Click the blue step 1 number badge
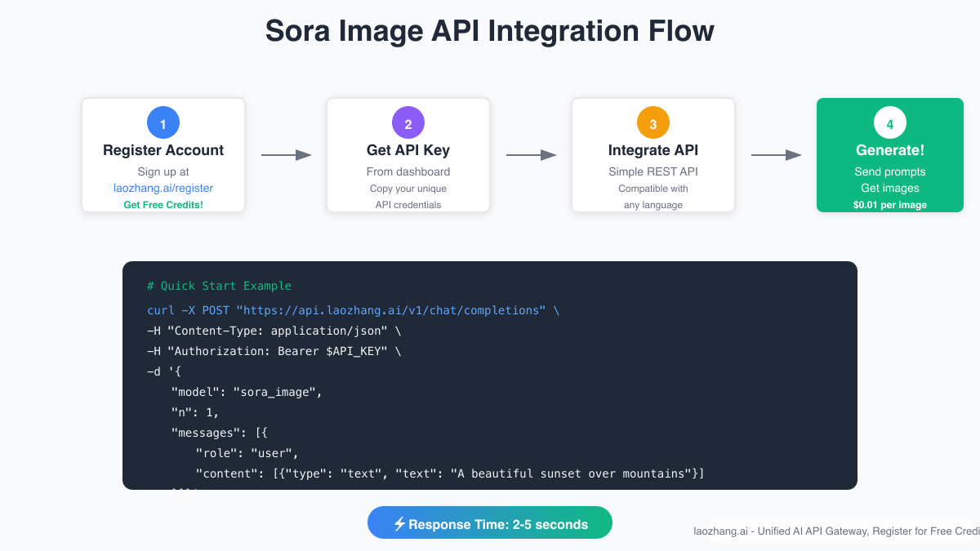Image resolution: width=980 pixels, height=551 pixels. [x=163, y=122]
